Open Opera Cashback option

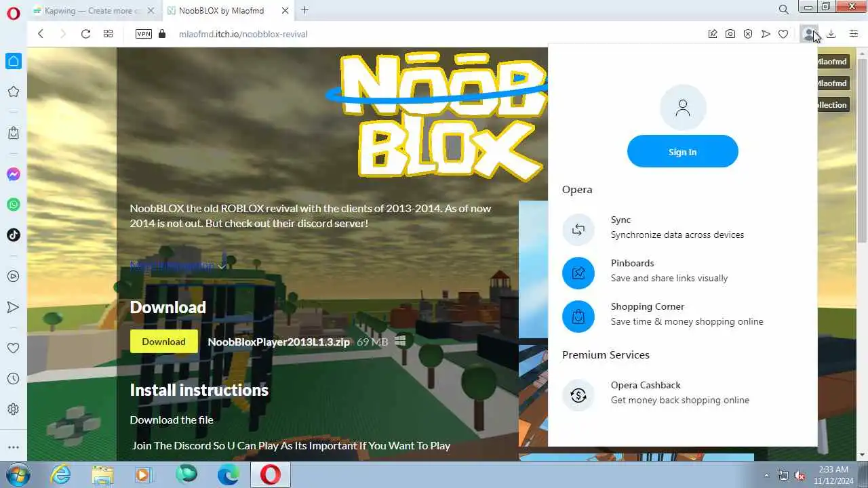pyautogui.click(x=683, y=393)
